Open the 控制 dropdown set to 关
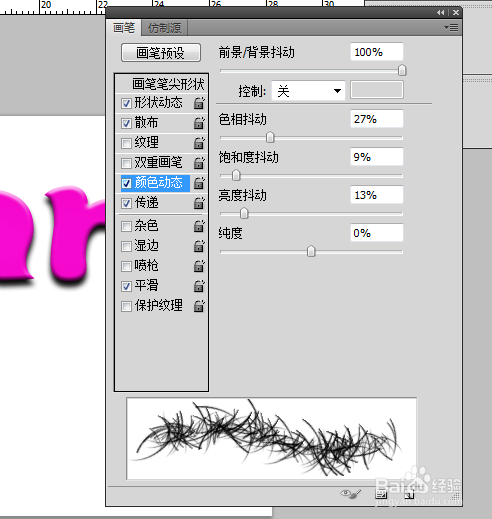The height and width of the screenshot is (519, 492). (x=309, y=90)
